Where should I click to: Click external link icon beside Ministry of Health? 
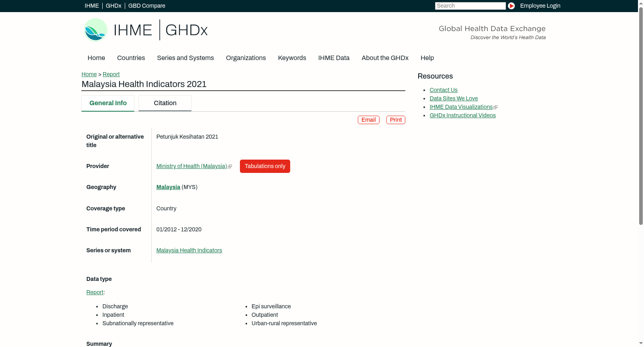[230, 166]
